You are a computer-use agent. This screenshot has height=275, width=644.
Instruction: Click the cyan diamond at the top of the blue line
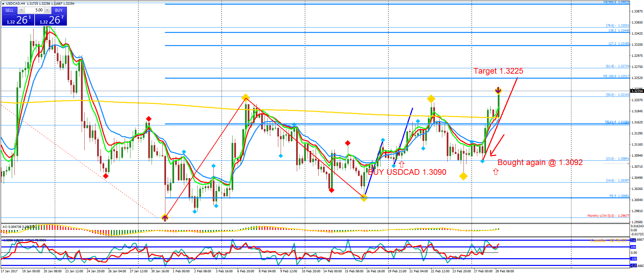[x=383, y=140]
